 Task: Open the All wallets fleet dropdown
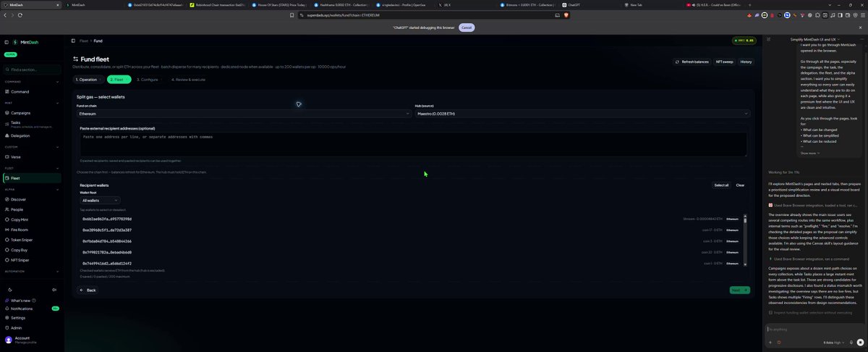(x=100, y=200)
